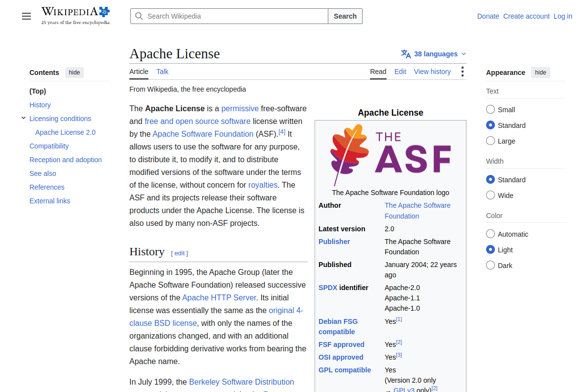Viewport: 588px width, 392px height.
Task: View the ASF feather logo image
Action: 391,154
